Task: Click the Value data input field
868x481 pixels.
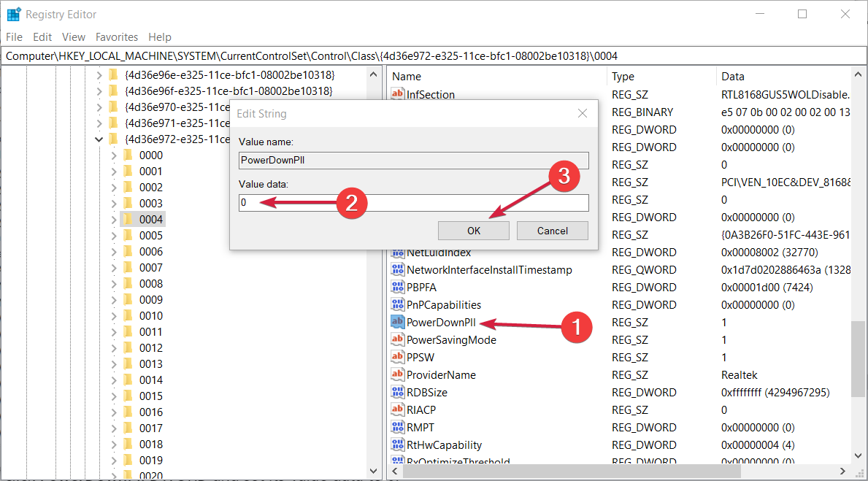Action: (x=413, y=202)
